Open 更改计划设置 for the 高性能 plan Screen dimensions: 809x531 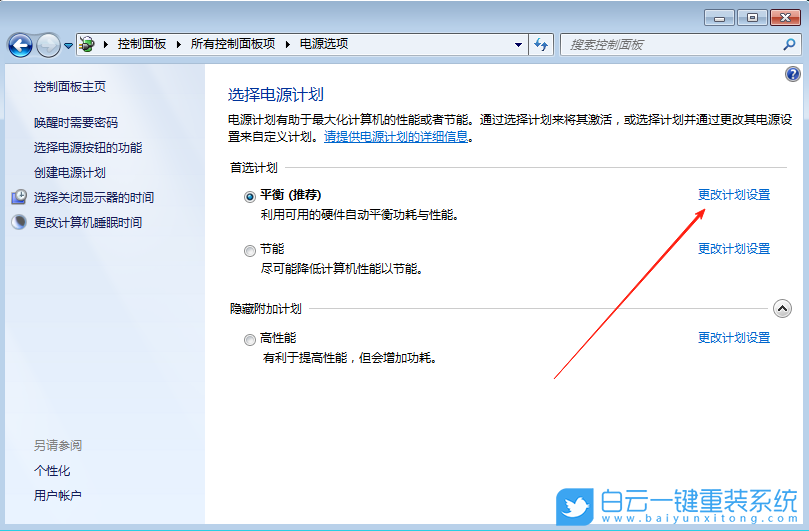[734, 337]
